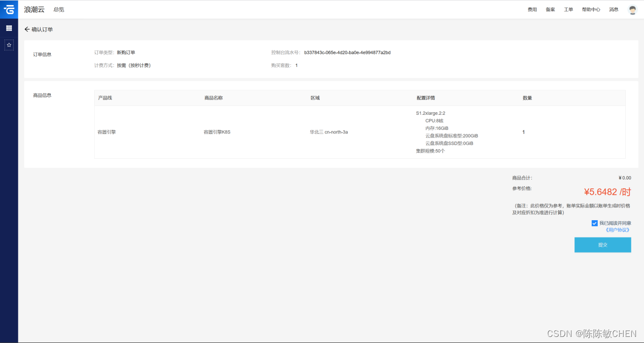Click the 订单信息 section label

[x=42, y=54]
